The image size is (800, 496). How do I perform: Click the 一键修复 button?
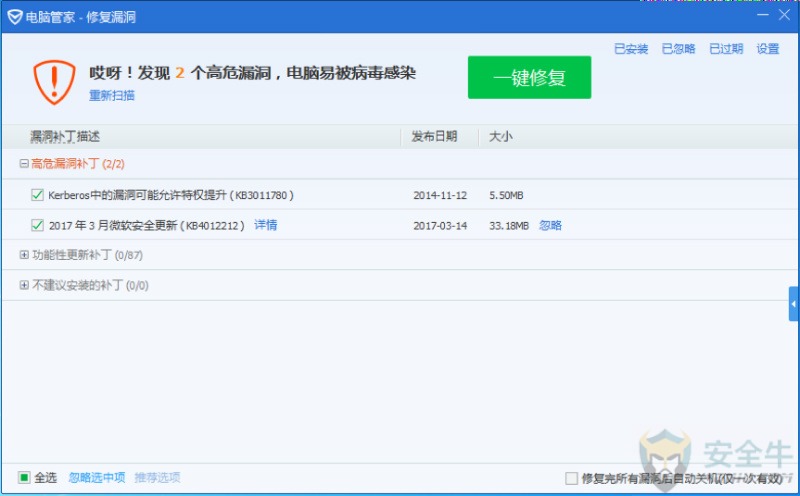[530, 78]
